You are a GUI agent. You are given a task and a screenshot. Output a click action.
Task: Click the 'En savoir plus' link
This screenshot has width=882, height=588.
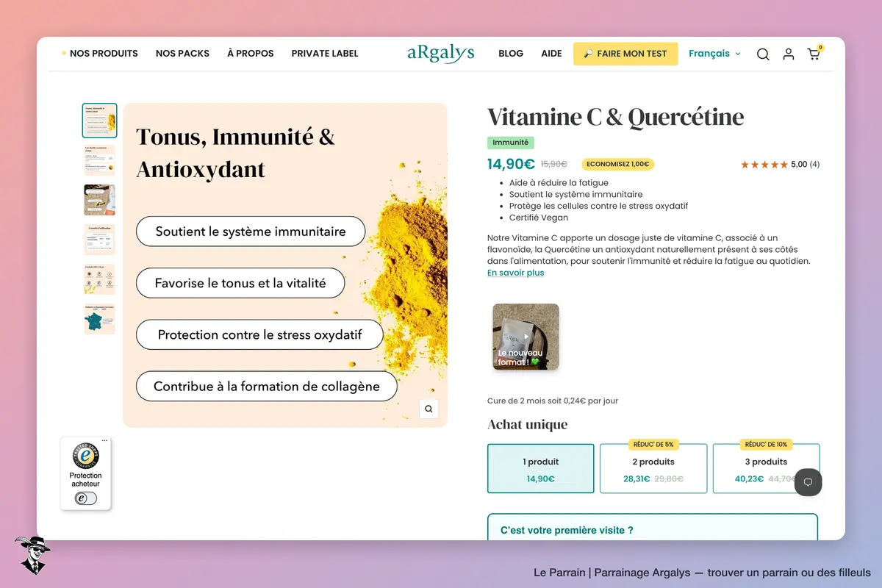point(516,273)
